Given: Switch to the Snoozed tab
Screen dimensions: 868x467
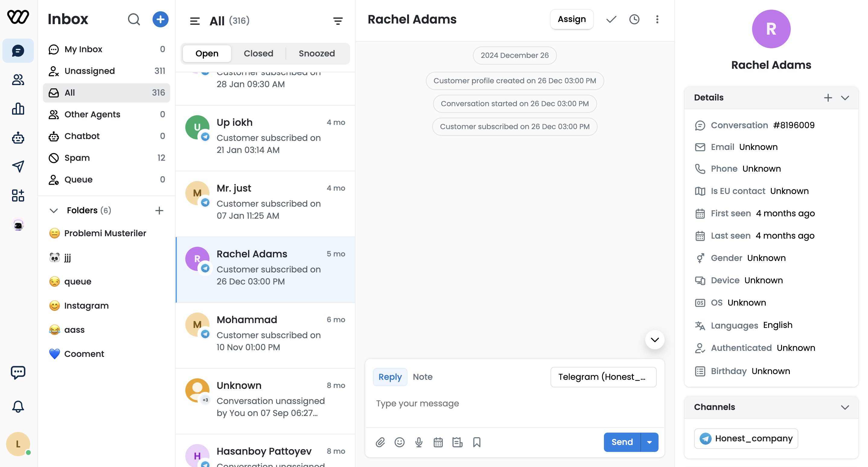Looking at the screenshot, I should pyautogui.click(x=317, y=53).
